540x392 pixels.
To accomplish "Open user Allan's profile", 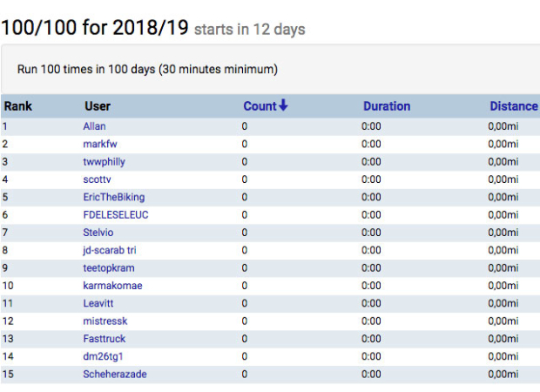I will click(x=94, y=126).
